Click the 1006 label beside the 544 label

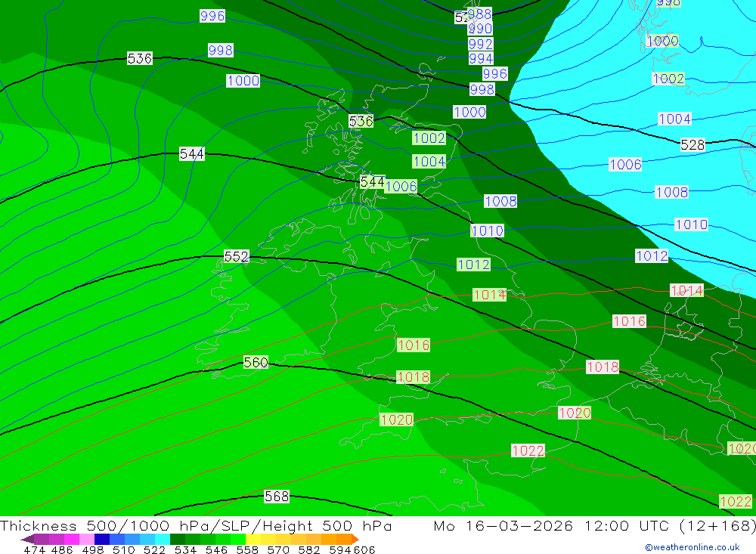click(x=401, y=186)
